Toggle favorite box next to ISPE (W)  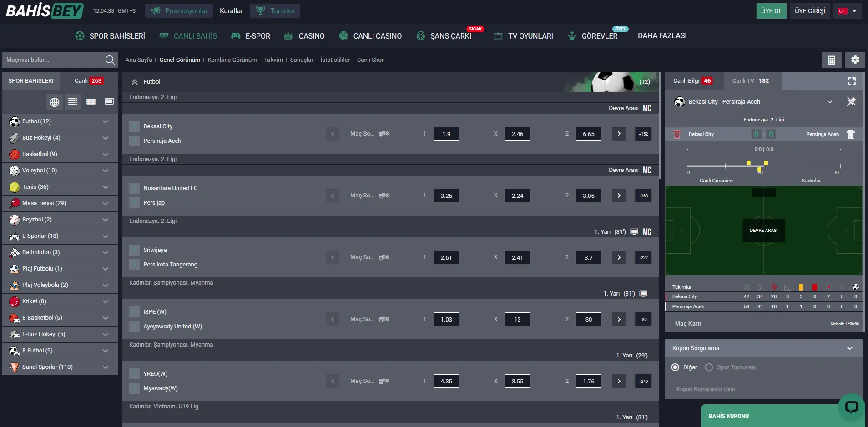[x=134, y=312]
